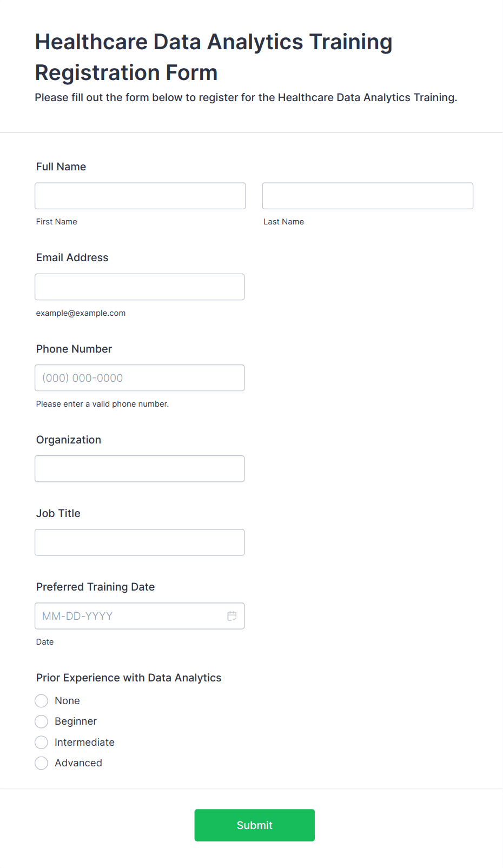Click the Phone Number field
This screenshot has width=503, height=868.
click(140, 378)
